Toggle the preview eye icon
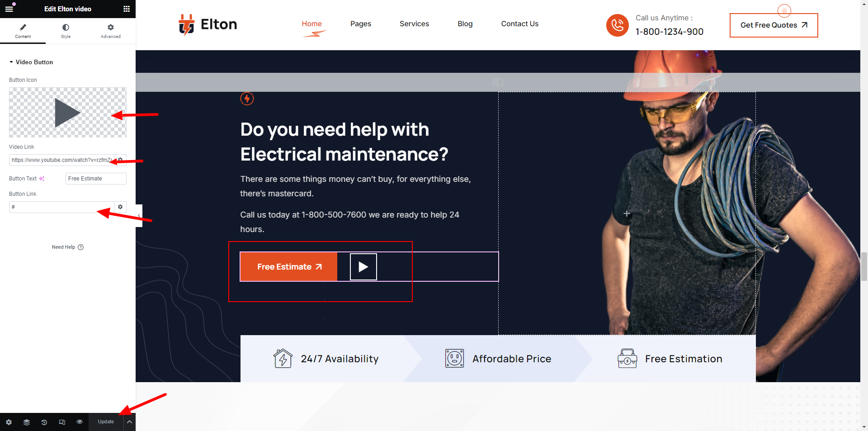Screen dimensions: 868x431 pyautogui.click(x=80, y=422)
